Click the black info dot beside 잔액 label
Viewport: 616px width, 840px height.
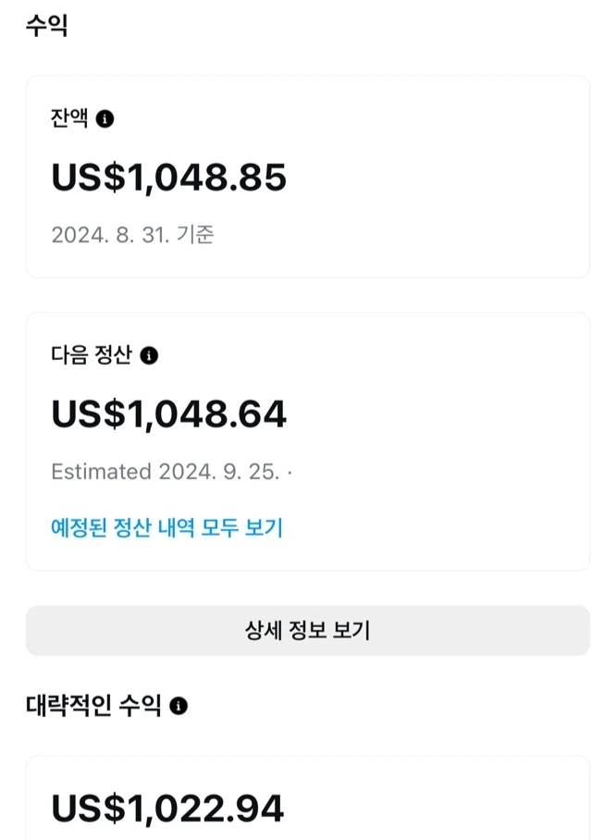click(x=106, y=118)
